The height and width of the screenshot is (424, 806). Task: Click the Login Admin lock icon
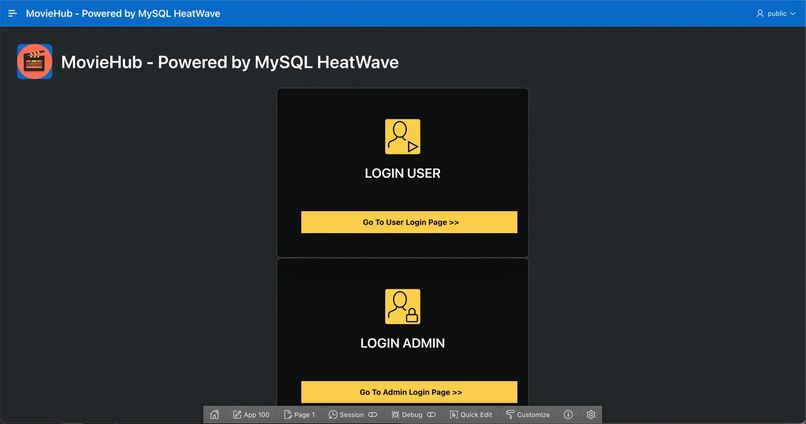tap(402, 306)
